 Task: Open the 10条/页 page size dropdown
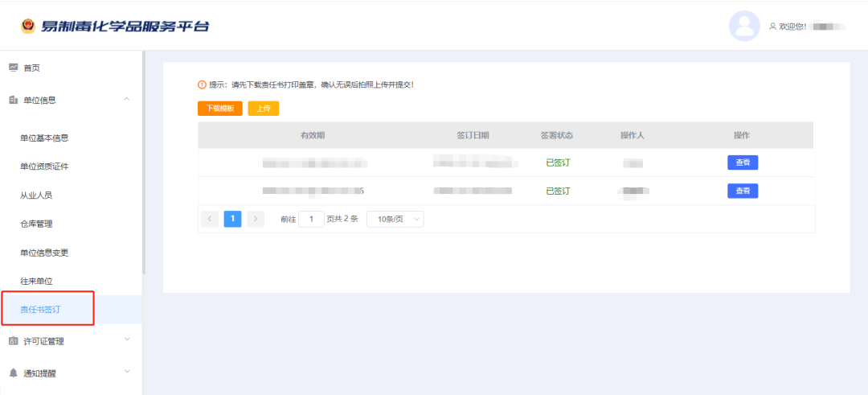click(395, 219)
